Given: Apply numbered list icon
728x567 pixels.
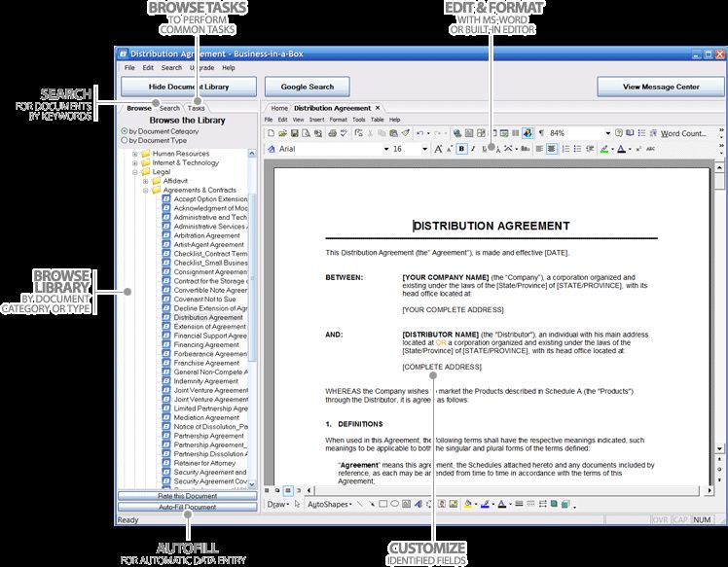Looking at the screenshot, I should pos(565,149).
